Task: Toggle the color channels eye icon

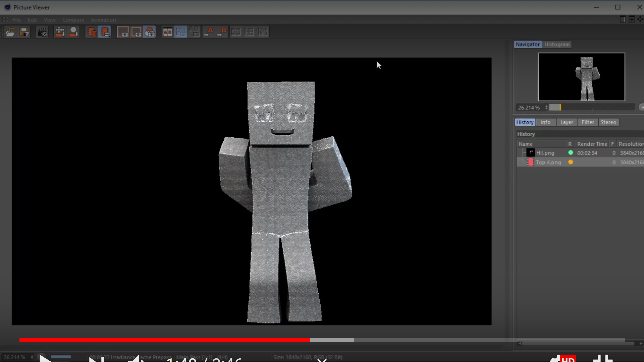Action: pyautogui.click(x=150, y=32)
